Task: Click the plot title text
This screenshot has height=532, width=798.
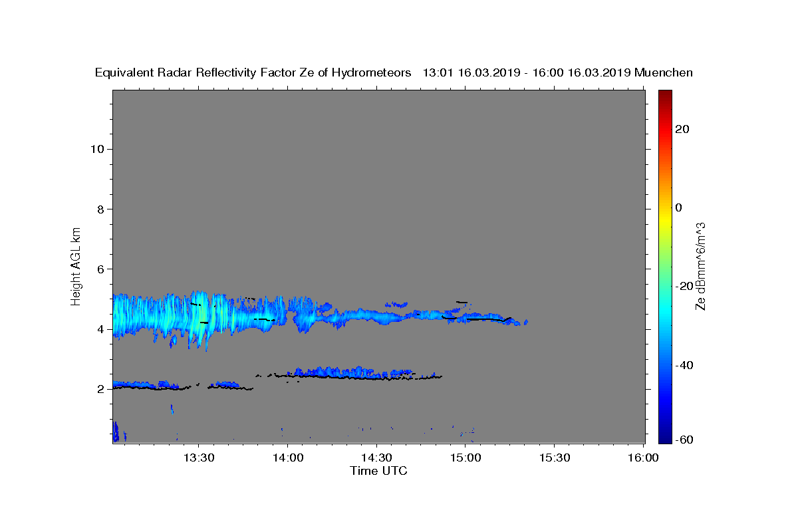Action: click(394, 72)
